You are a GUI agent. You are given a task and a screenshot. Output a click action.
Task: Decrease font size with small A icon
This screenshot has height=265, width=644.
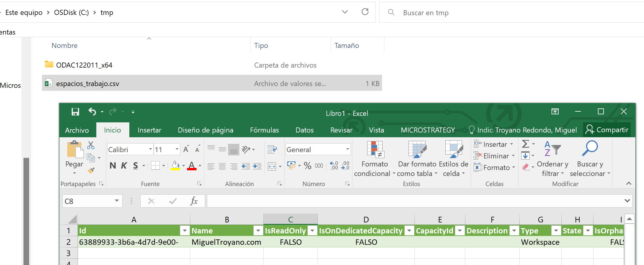tap(197, 149)
